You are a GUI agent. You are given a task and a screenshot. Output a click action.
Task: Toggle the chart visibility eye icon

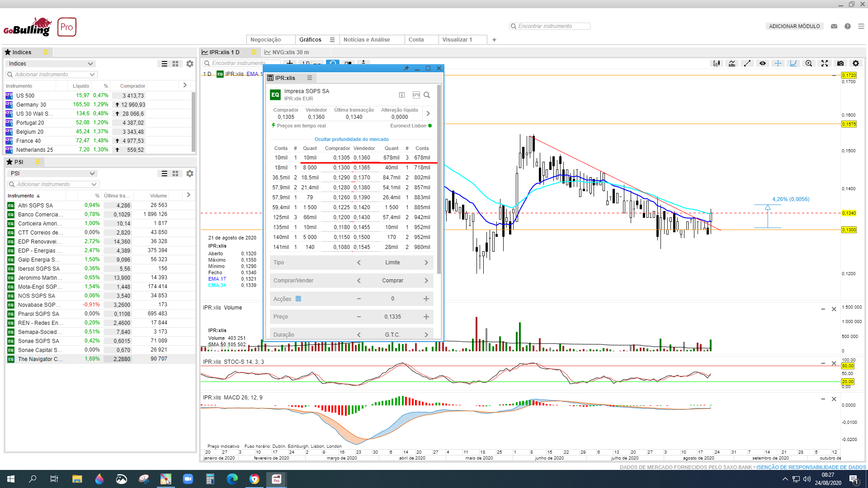[763, 63]
